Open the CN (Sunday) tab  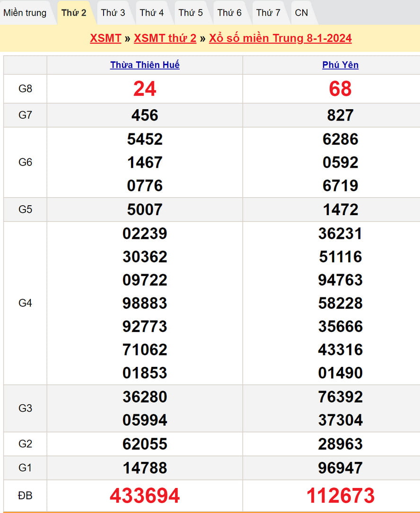point(301,13)
